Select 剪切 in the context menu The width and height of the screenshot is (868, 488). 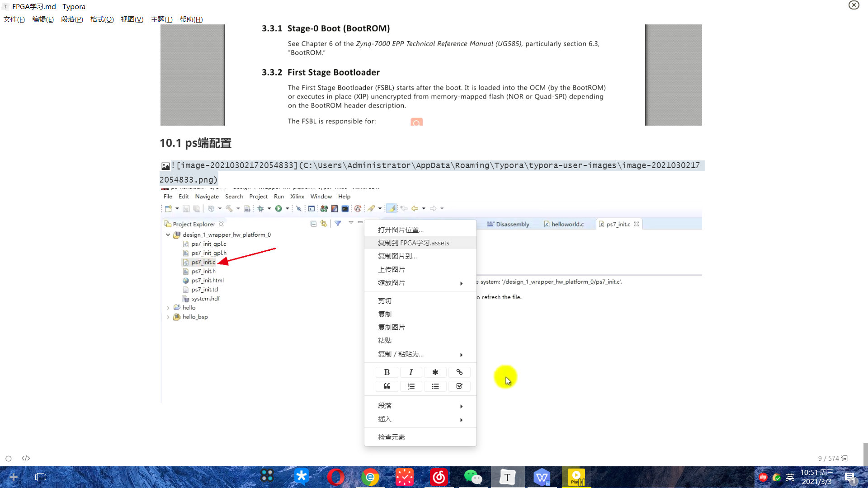coord(420,301)
